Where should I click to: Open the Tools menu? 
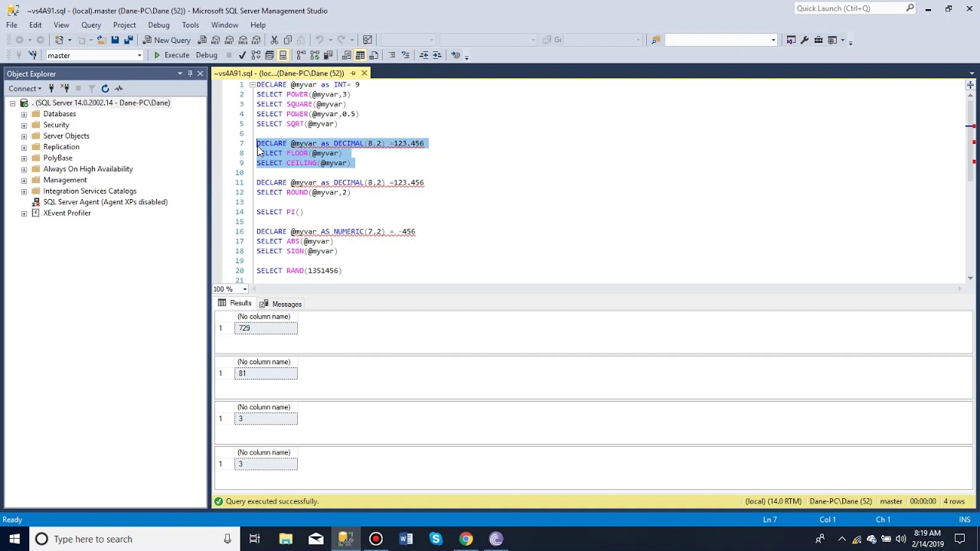point(191,25)
